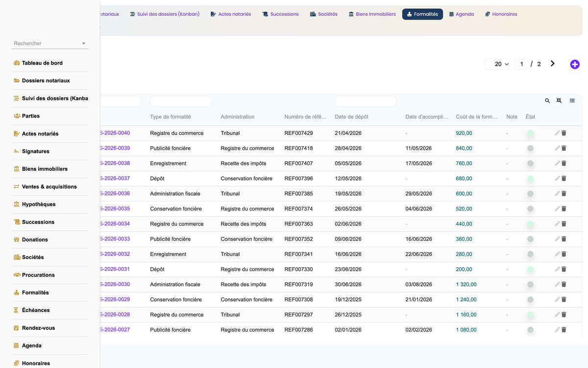
Task: Open Successions in the sidebar
Action: pos(50,222)
